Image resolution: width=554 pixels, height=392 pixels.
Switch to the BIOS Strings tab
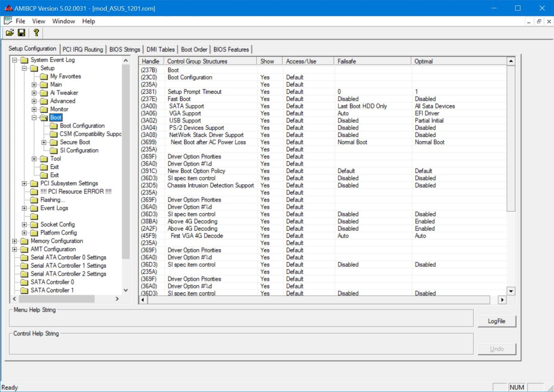pos(125,49)
